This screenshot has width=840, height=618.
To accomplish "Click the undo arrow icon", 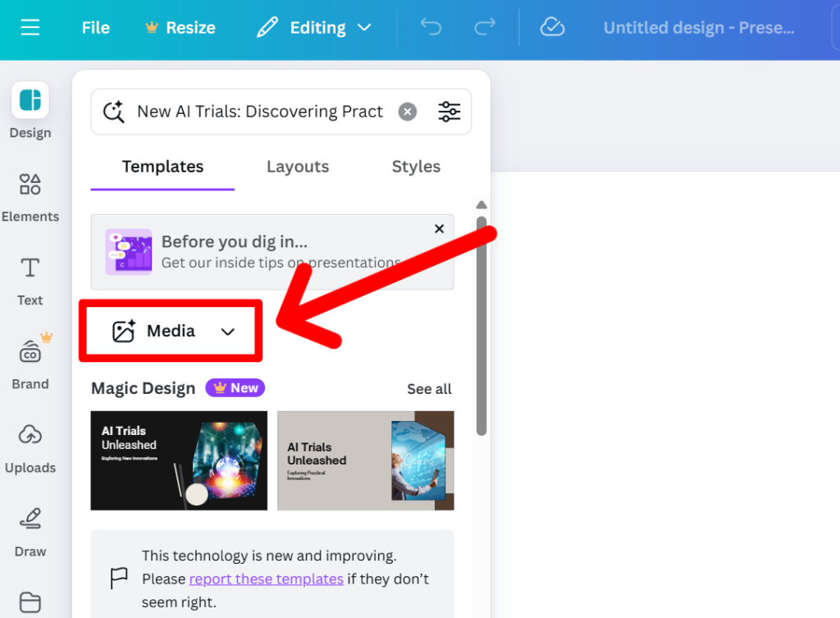I will tap(431, 27).
